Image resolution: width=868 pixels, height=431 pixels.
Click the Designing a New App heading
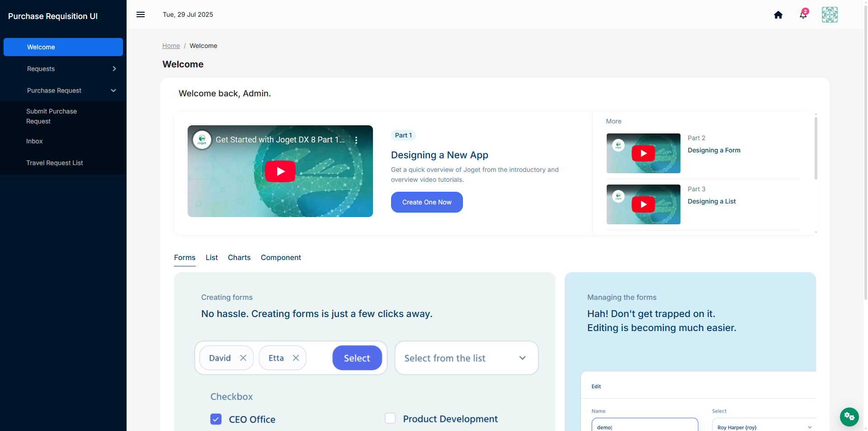tap(439, 155)
